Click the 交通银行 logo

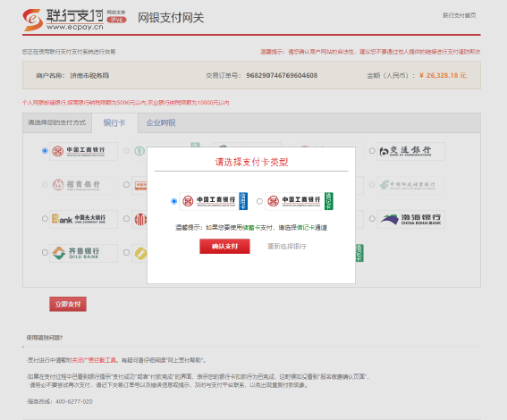pyautogui.click(x=410, y=151)
